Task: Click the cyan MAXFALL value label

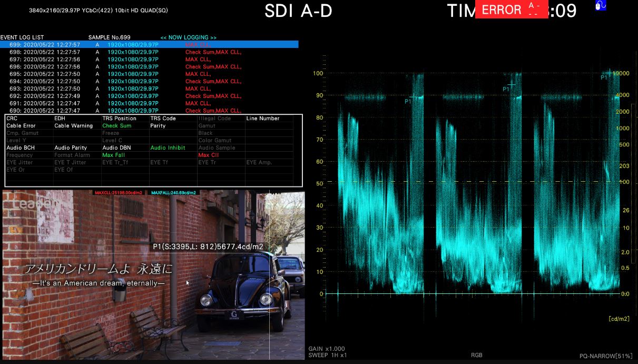Action: point(174,193)
